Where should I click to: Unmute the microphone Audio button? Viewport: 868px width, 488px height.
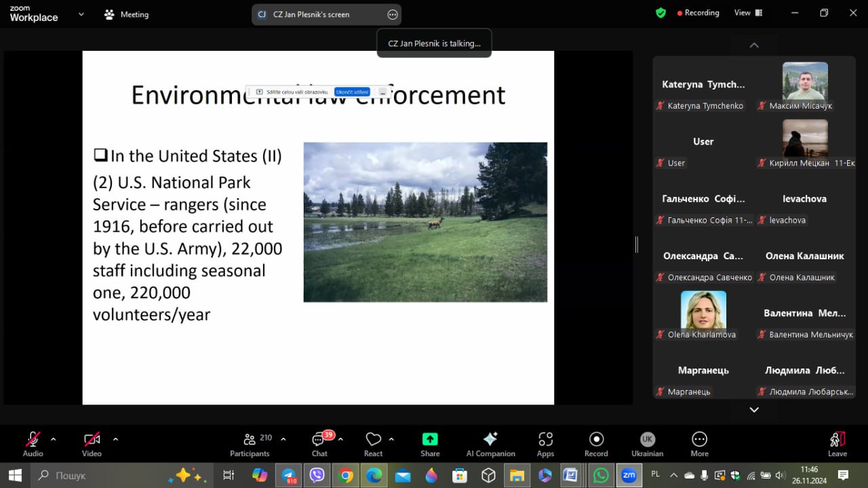click(33, 444)
